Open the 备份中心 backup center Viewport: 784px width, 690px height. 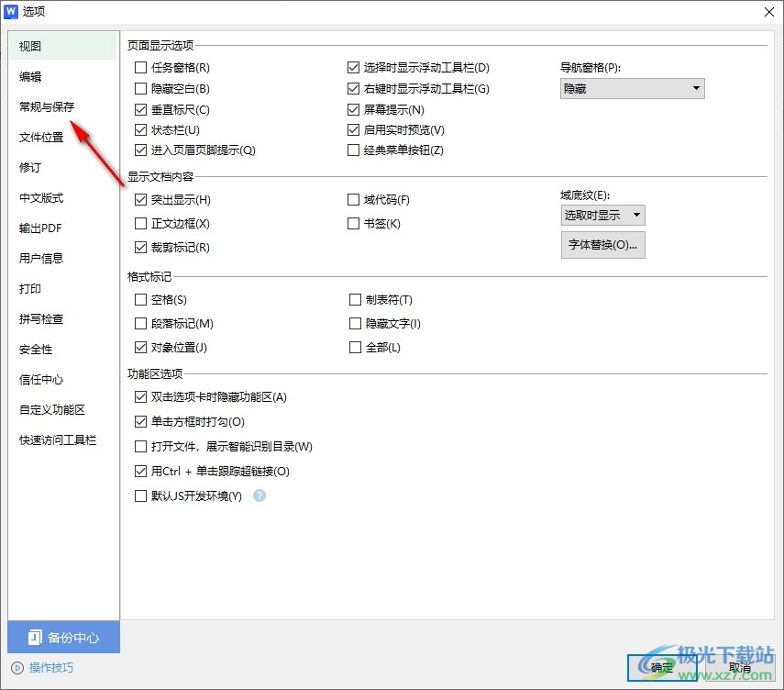[x=63, y=637]
